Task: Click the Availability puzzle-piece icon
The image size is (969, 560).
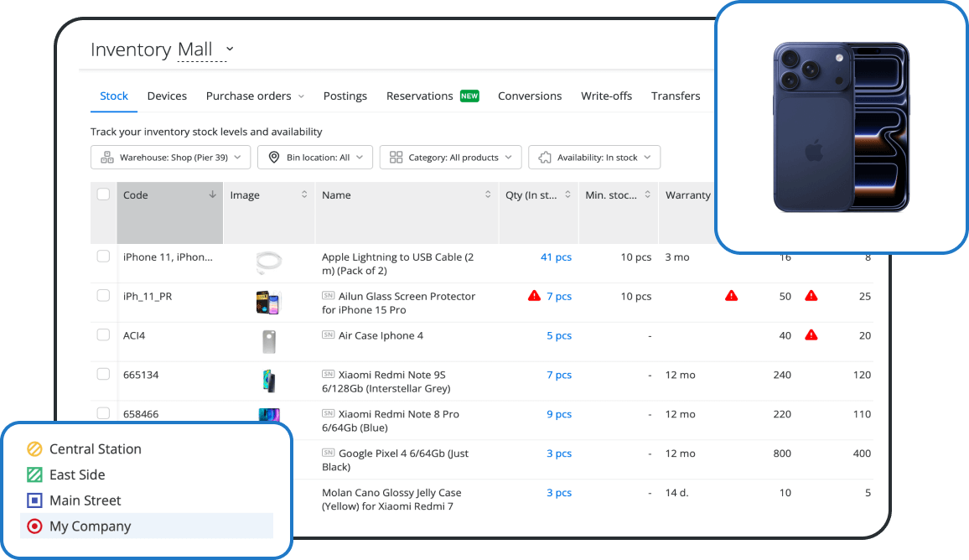Action: 544,157
